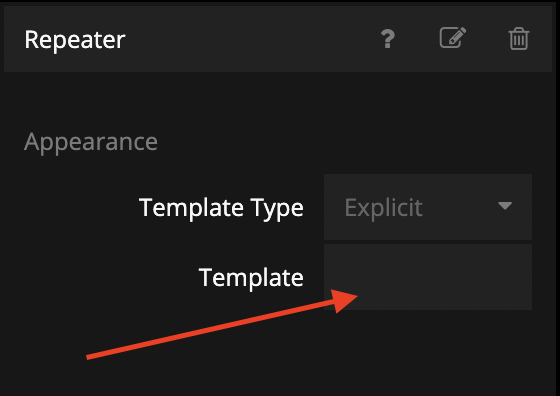
Task: Select the Explicit value text
Action: tap(383, 207)
